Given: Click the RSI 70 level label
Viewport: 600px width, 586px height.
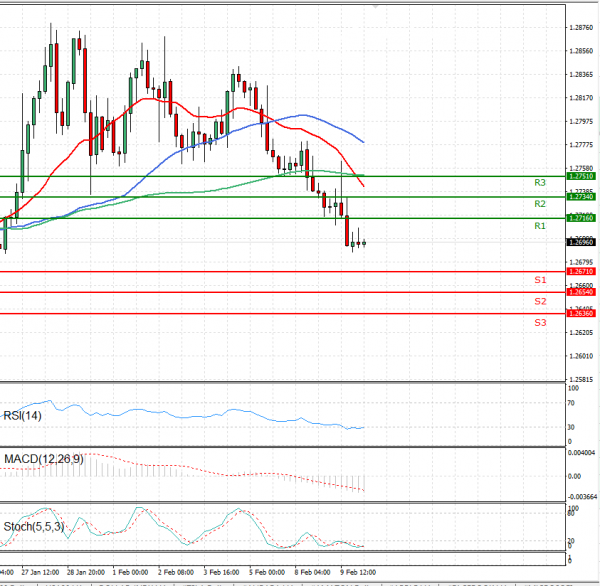Looking at the screenshot, I should point(571,403).
